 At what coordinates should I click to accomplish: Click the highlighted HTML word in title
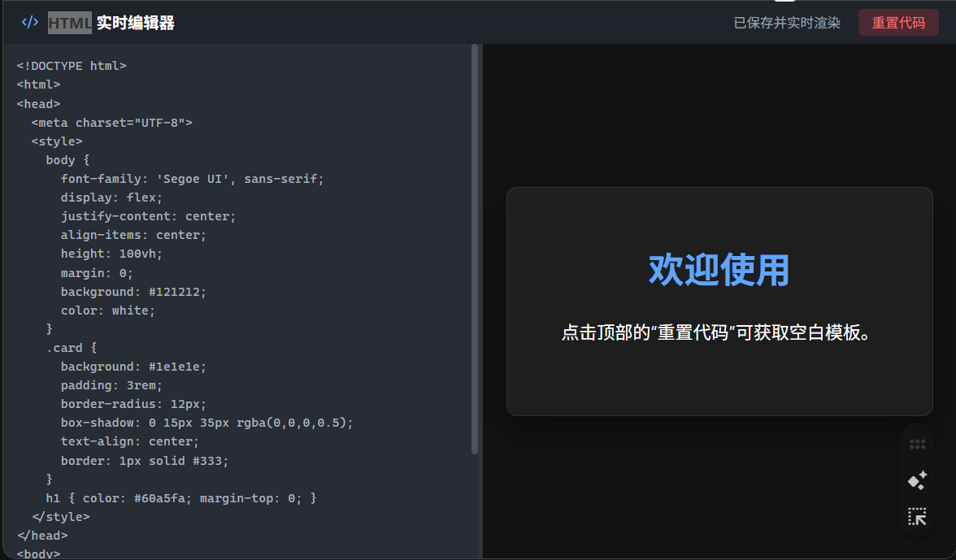pos(69,23)
